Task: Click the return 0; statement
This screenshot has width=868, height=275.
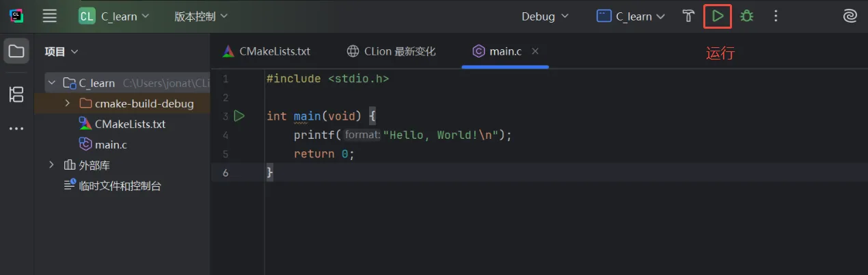Action: (x=325, y=154)
